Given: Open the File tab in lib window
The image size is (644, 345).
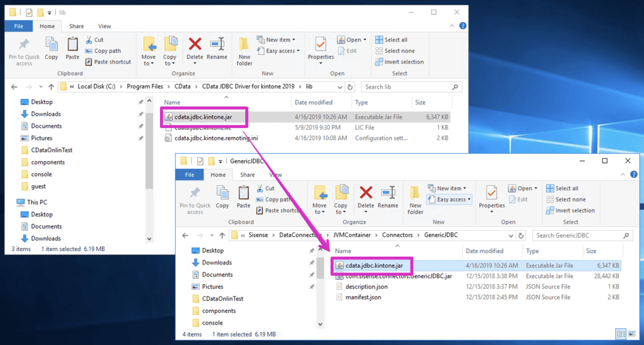Looking at the screenshot, I should (x=19, y=26).
